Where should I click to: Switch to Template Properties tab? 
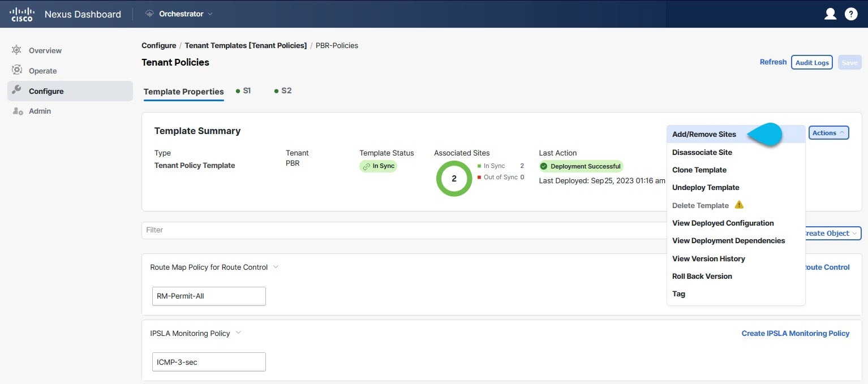click(x=184, y=92)
